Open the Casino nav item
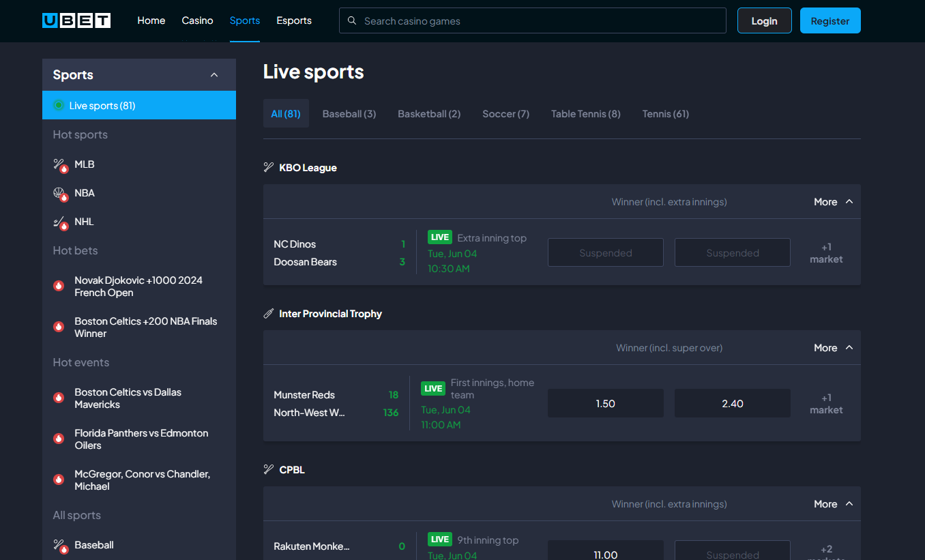Screen dimensions: 925x560 tap(198, 20)
